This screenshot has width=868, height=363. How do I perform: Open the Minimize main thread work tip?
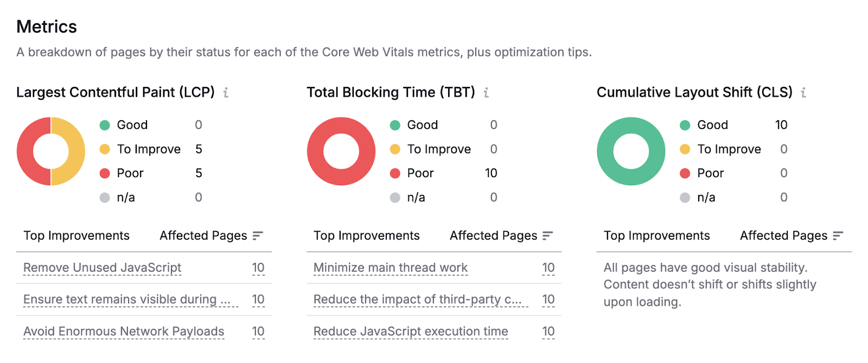(390, 267)
